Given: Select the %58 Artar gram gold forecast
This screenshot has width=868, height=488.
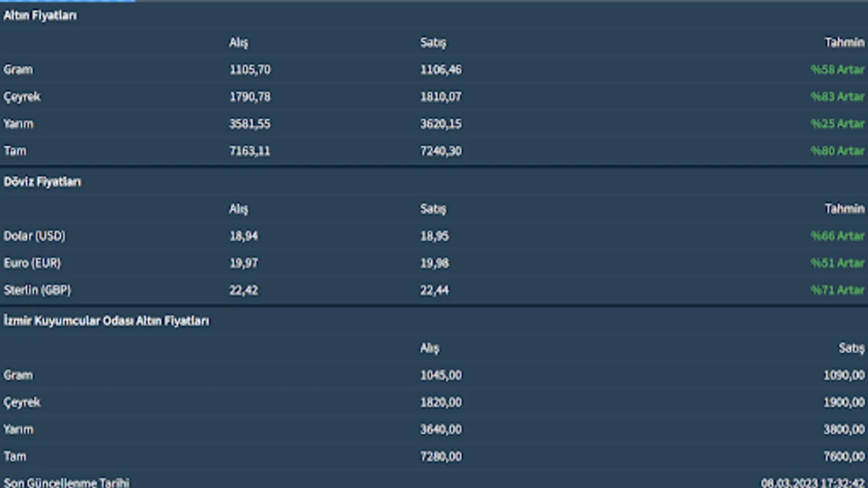Looking at the screenshot, I should (x=837, y=69).
